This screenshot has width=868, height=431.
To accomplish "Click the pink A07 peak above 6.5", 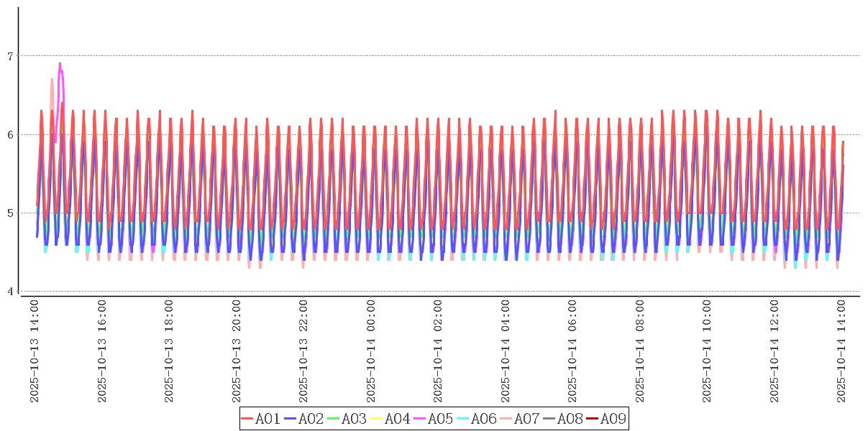I will [x=52, y=80].
